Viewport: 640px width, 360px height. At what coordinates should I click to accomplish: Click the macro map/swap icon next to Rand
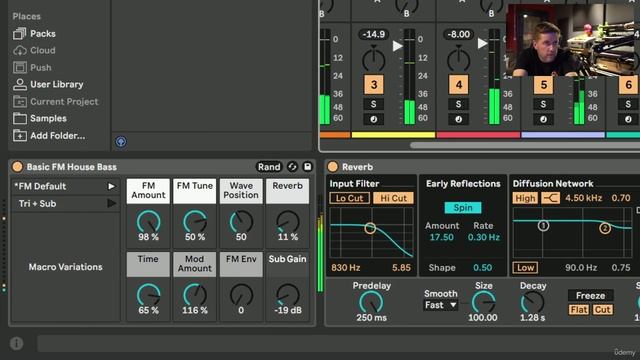pyautogui.click(x=292, y=167)
